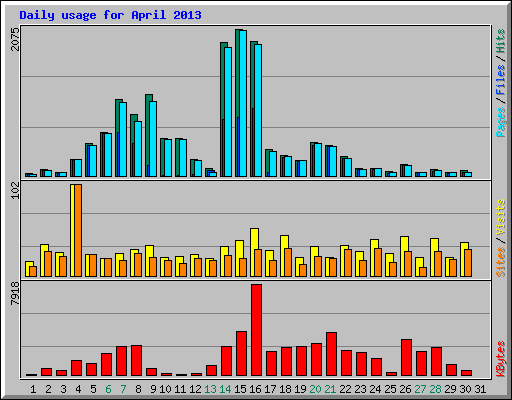Viewport: 512px width, 400px height.
Task: Click day label 26 on the x-axis
Action: tap(405, 389)
